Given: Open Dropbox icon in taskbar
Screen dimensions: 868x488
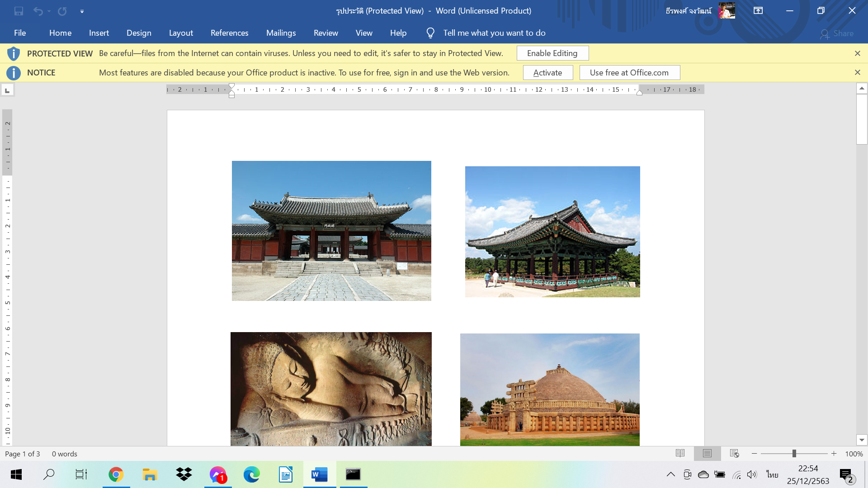Looking at the screenshot, I should pyautogui.click(x=184, y=474).
